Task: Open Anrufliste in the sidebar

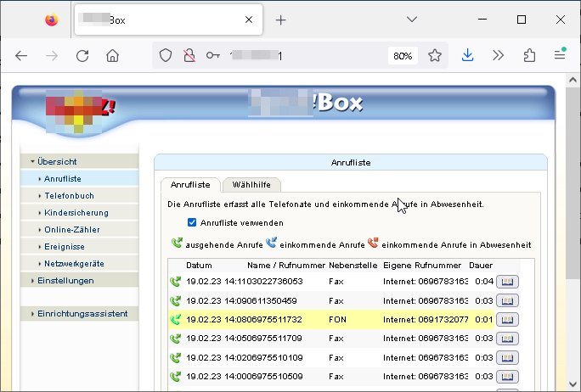Action: tap(79, 179)
